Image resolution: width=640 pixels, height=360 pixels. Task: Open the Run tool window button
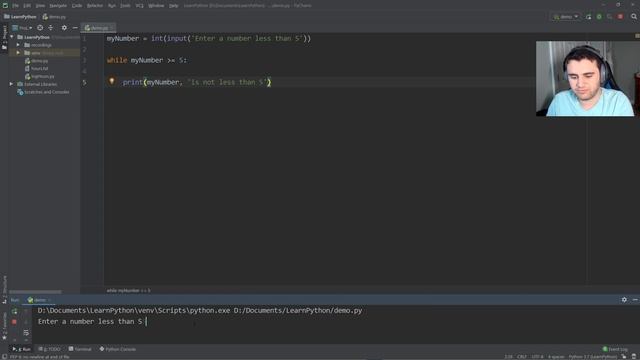[21, 349]
